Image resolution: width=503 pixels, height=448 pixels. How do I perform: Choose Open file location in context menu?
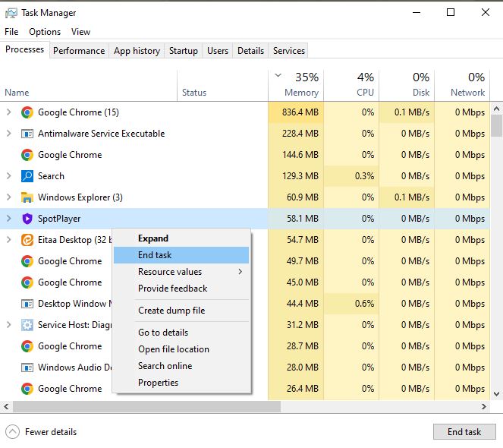(x=181, y=349)
